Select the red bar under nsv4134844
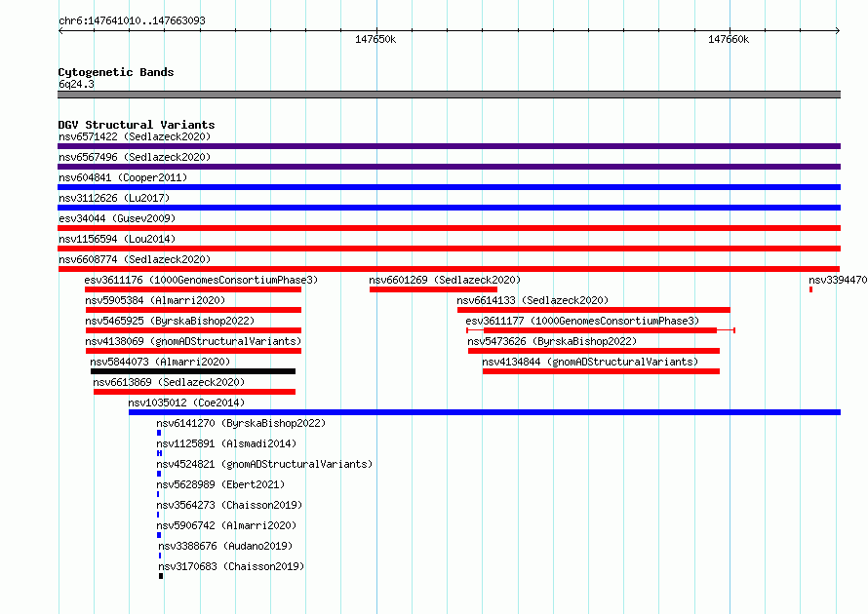This screenshot has width=868, height=614. [x=601, y=371]
